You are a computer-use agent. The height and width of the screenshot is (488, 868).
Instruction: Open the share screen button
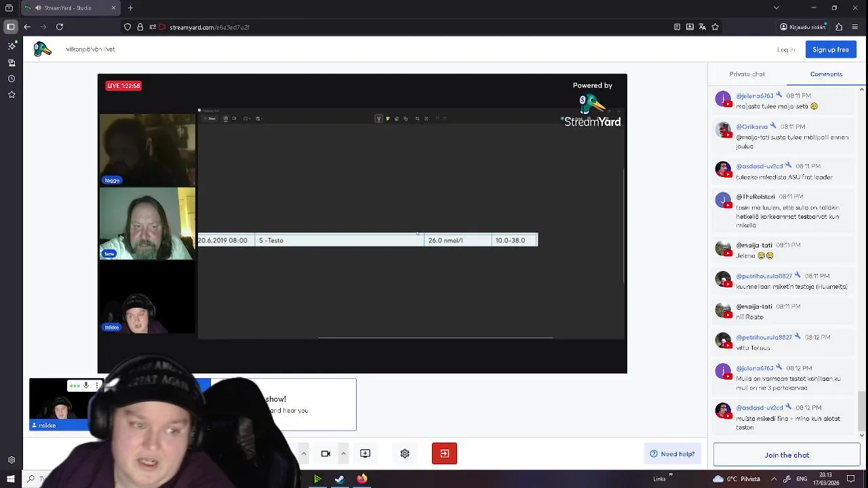click(365, 453)
